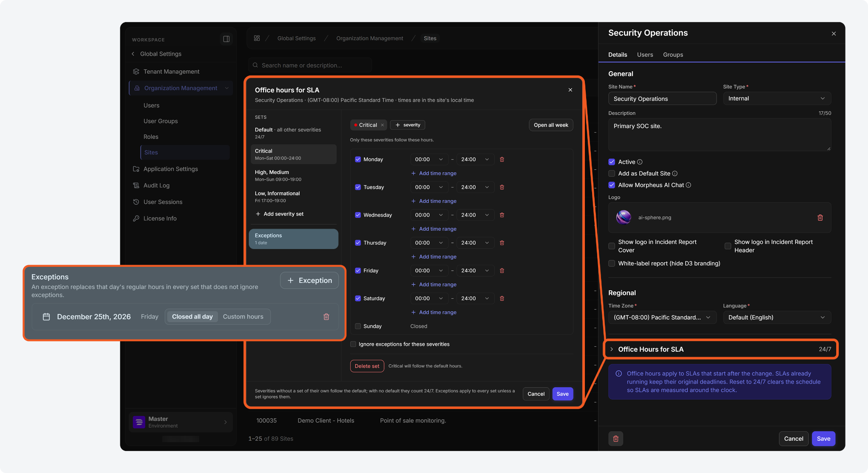868x473 pixels.
Task: Remove the ai-sphere.png logo
Action: [820, 218]
